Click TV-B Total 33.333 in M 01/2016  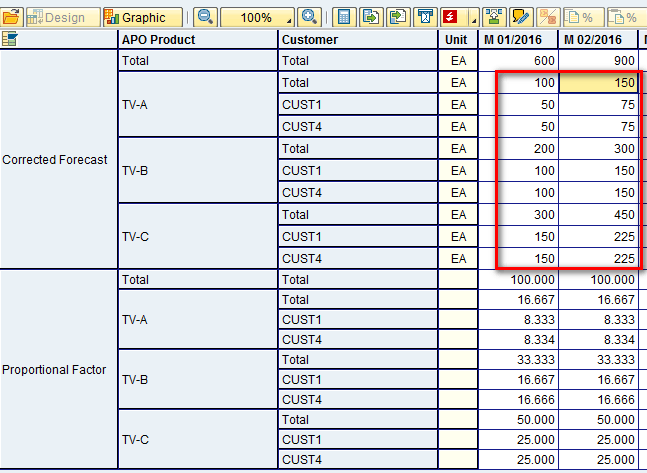point(518,359)
